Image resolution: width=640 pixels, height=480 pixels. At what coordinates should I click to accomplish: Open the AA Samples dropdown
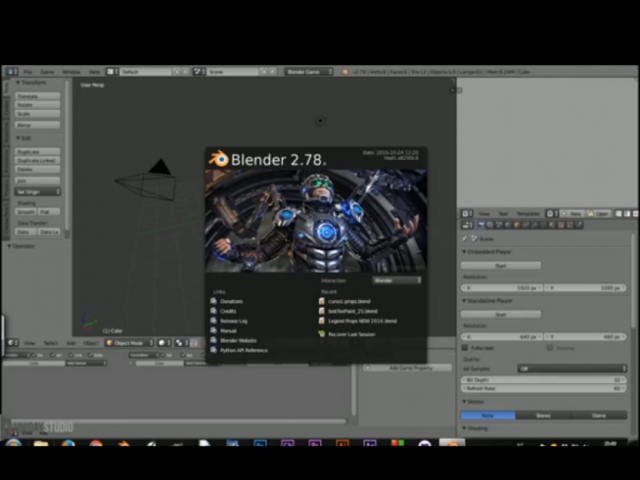(572, 369)
